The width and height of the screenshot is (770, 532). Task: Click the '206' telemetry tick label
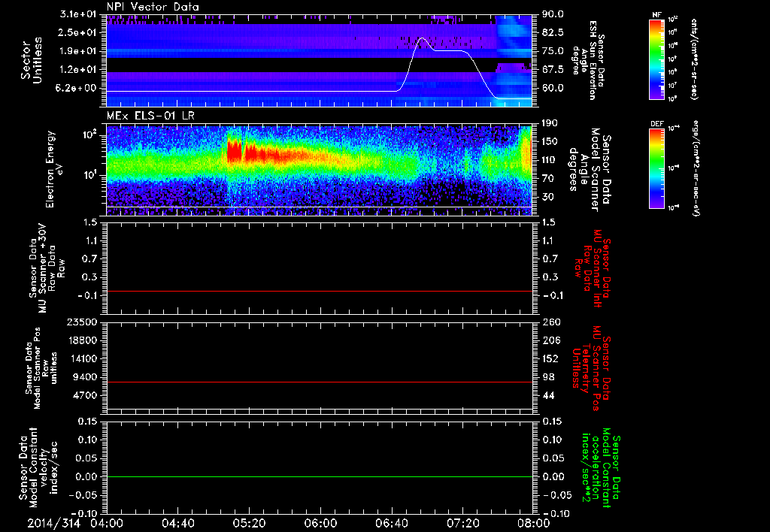550,340
